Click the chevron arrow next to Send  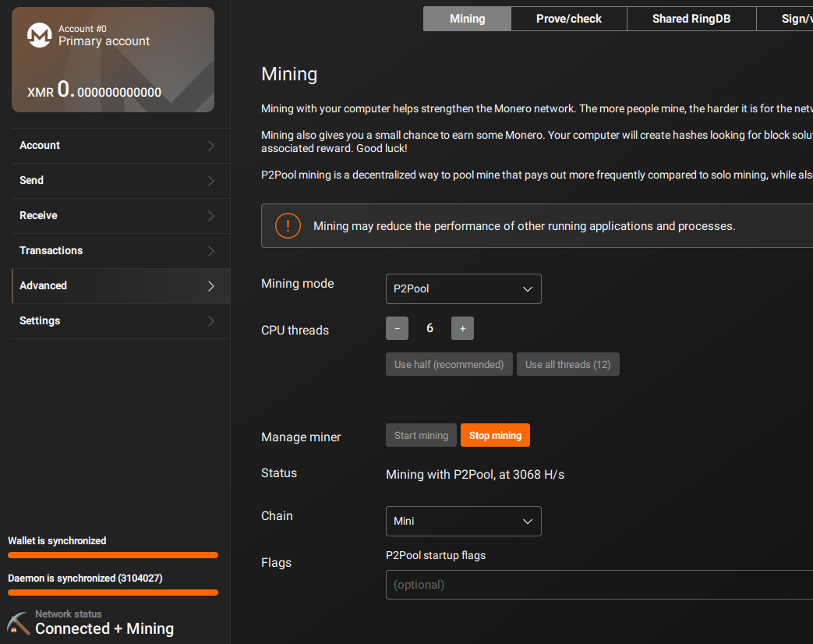[211, 181]
